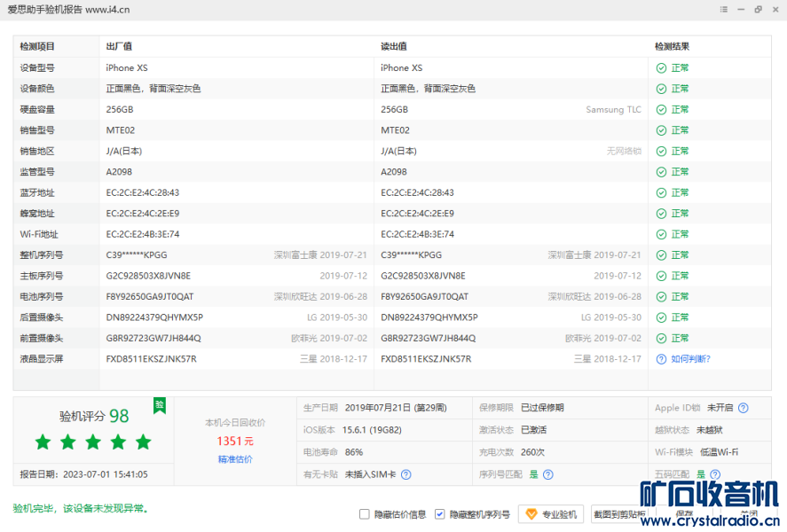Uncheck the 隐藏整机序列号 checkbox
This screenshot has width=787, height=532.
pyautogui.click(x=440, y=514)
